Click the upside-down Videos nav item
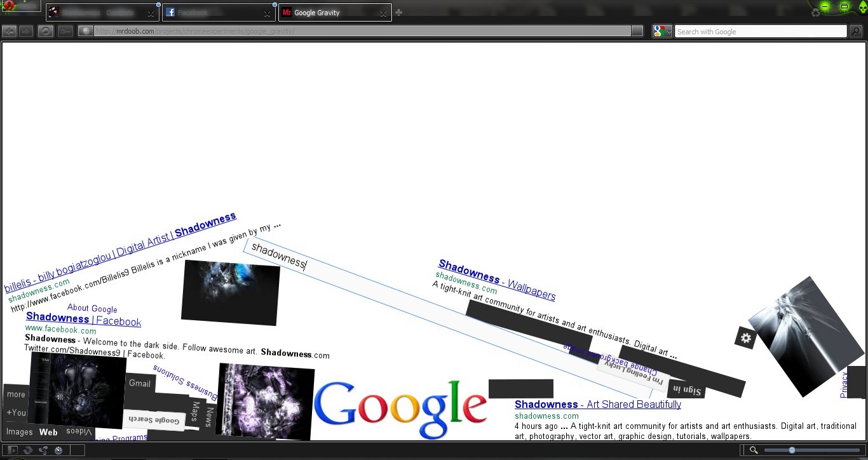The width and height of the screenshot is (868, 460). click(79, 432)
